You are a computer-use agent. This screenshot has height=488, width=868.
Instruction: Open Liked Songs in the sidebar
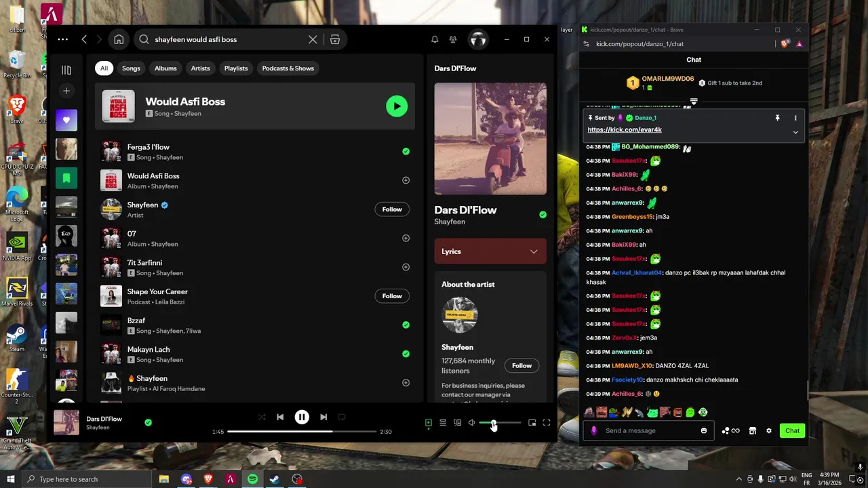click(66, 120)
